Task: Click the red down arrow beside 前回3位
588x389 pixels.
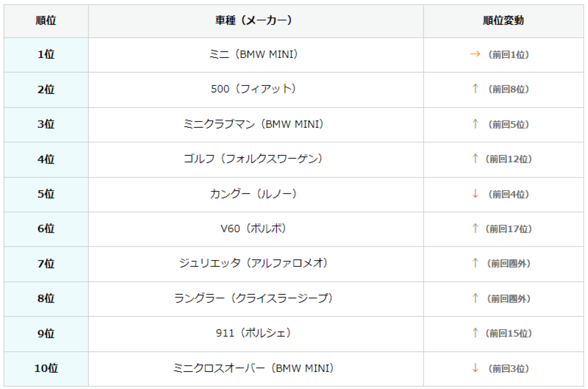Action: pos(475,368)
